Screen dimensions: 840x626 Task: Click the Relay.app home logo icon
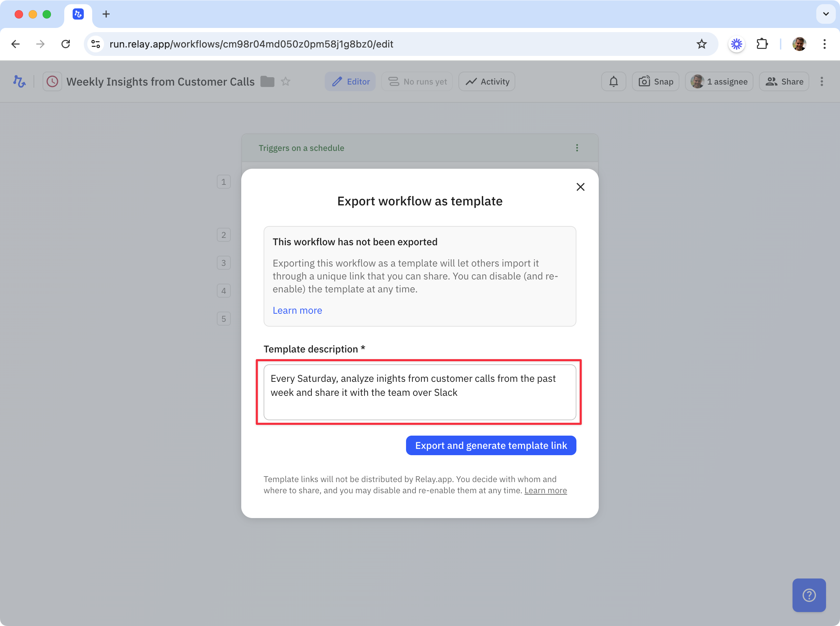click(x=19, y=81)
